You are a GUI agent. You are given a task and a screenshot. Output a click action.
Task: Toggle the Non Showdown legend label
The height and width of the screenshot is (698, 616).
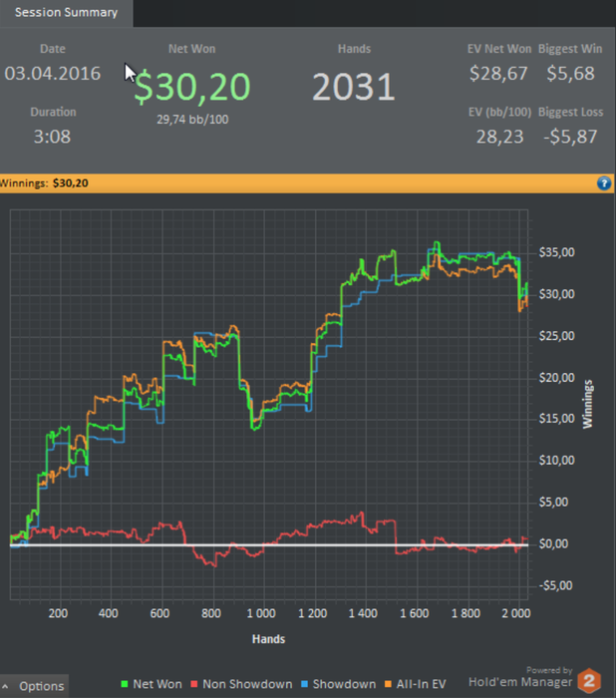[247, 684]
